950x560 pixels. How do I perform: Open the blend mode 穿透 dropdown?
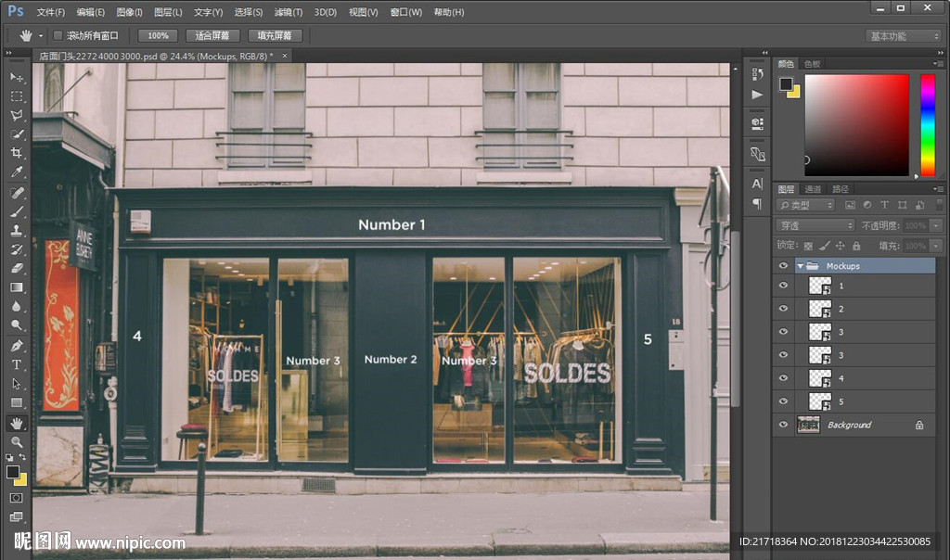(x=815, y=225)
